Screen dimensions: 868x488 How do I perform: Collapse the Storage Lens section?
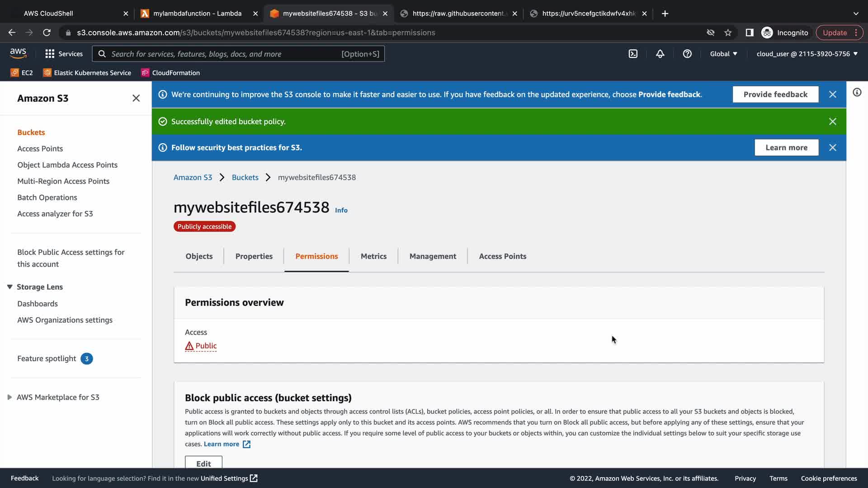click(x=9, y=287)
